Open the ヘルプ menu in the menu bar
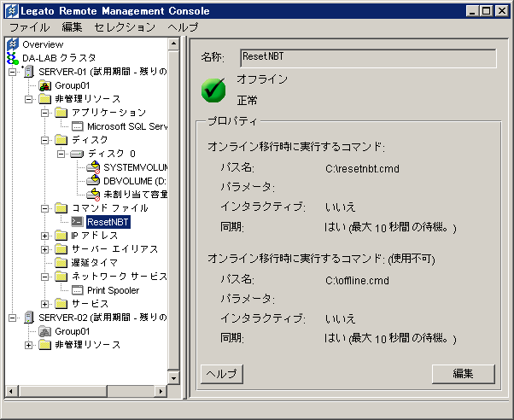The width and height of the screenshot is (514, 420). 183,27
